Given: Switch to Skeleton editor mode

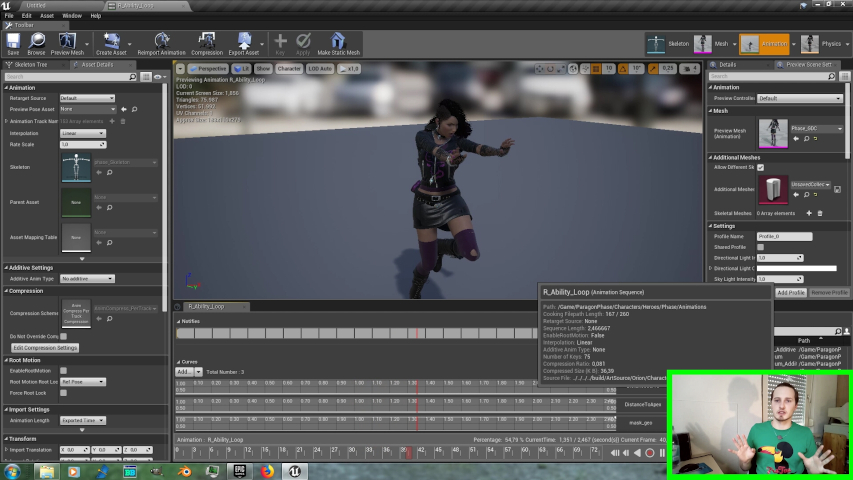Looking at the screenshot, I should 667,44.
